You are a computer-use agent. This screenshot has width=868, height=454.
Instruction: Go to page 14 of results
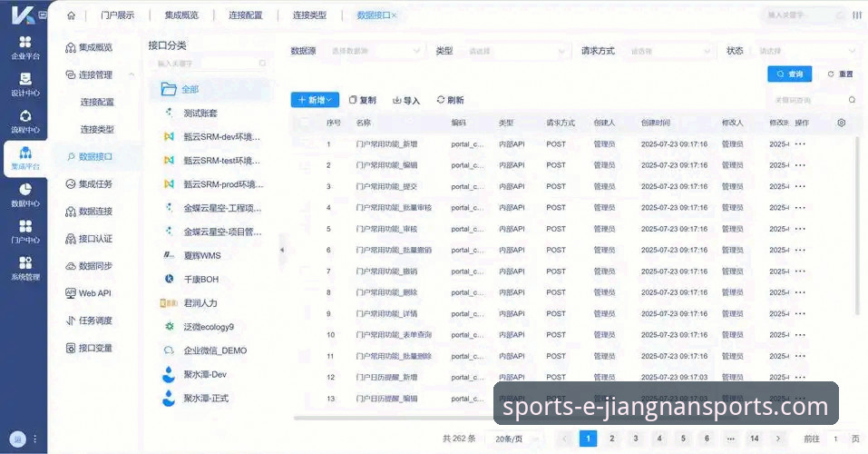(x=754, y=439)
